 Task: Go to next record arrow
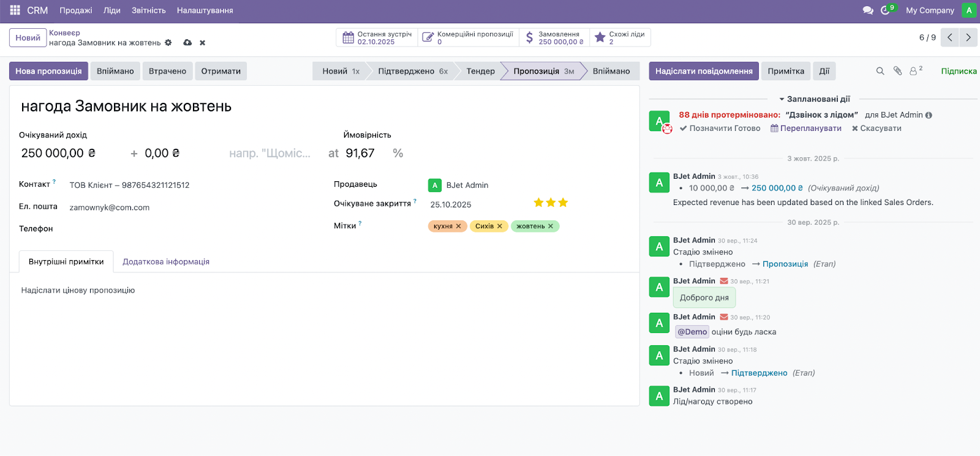click(968, 37)
